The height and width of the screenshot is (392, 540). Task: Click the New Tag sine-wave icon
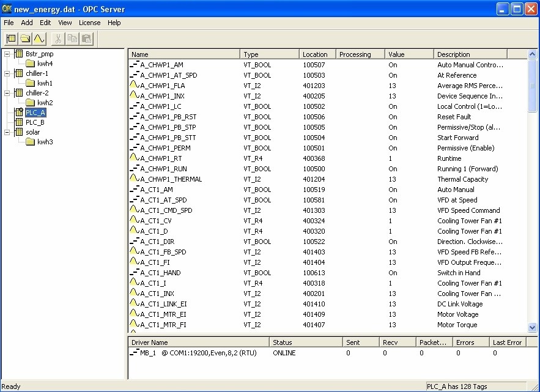pos(39,39)
